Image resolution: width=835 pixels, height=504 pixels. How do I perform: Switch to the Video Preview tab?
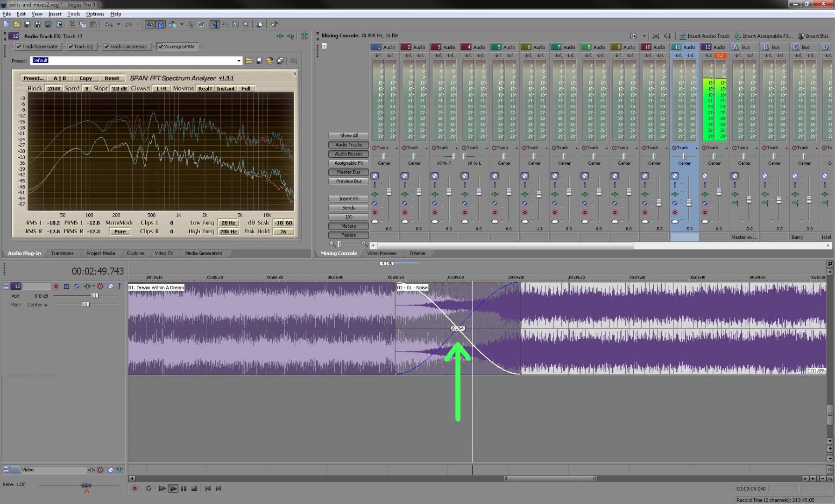382,253
